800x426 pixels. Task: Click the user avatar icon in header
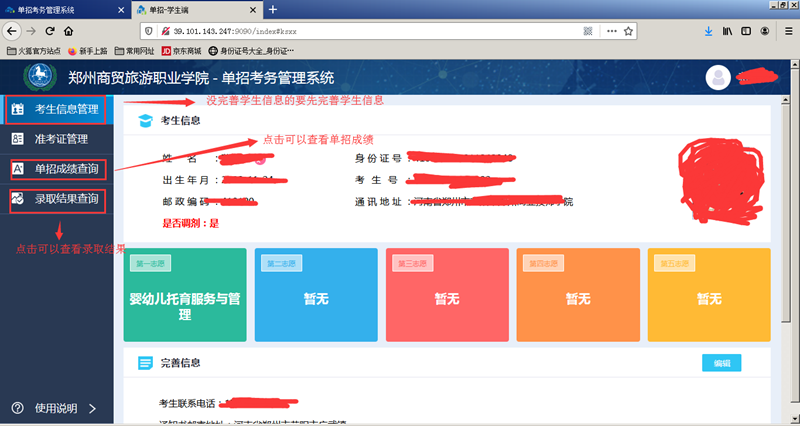click(718, 77)
